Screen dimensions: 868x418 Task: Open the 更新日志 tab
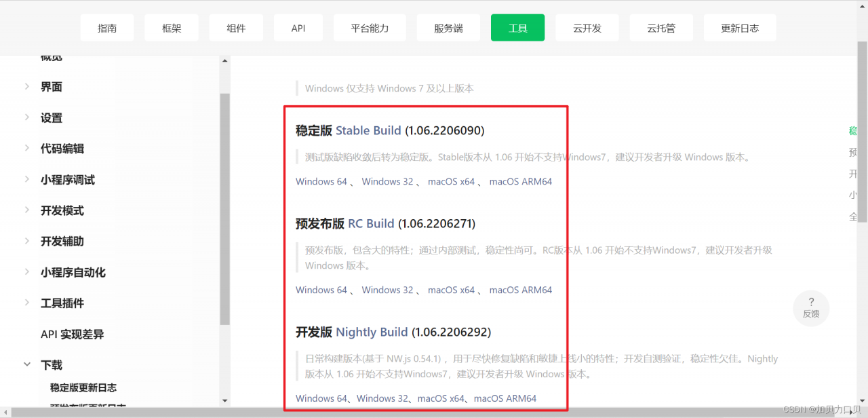740,28
